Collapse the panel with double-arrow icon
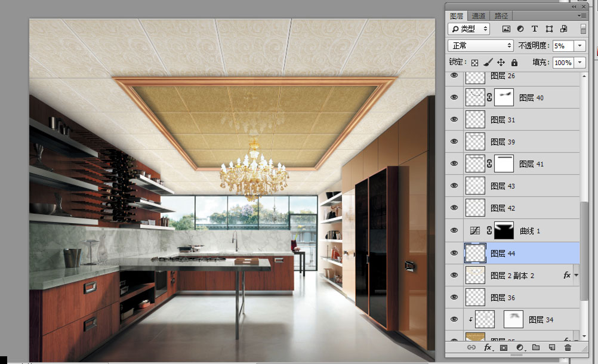This screenshot has width=598, height=364. [574, 7]
